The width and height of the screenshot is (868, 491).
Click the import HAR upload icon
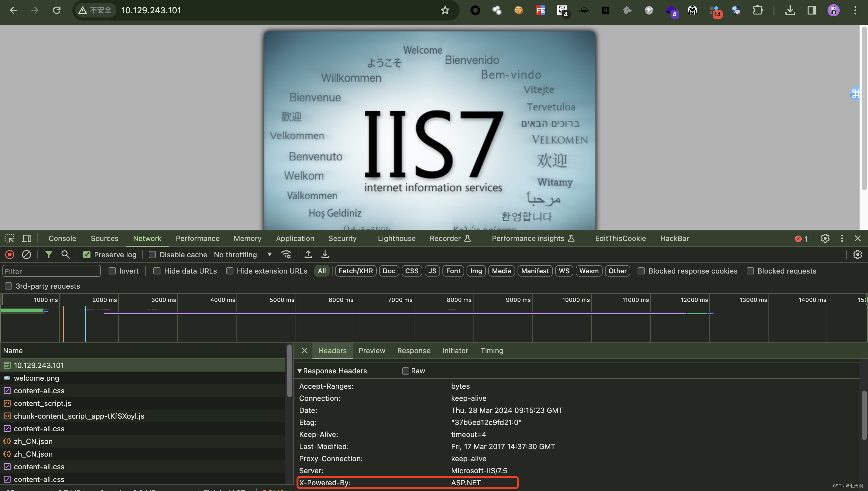tap(308, 255)
